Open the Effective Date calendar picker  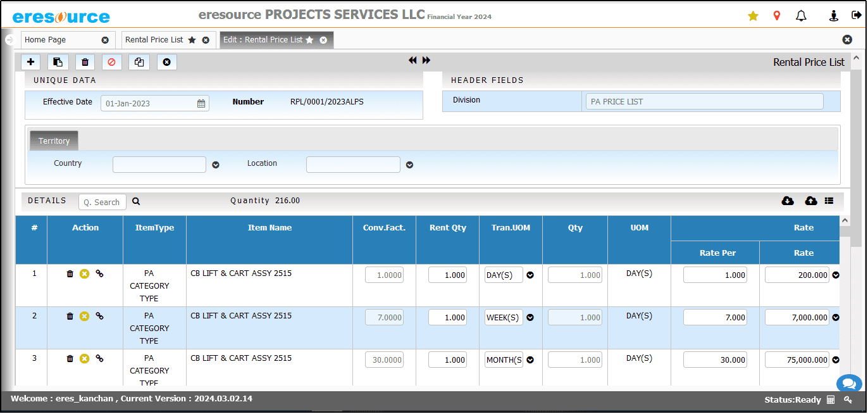(x=201, y=103)
